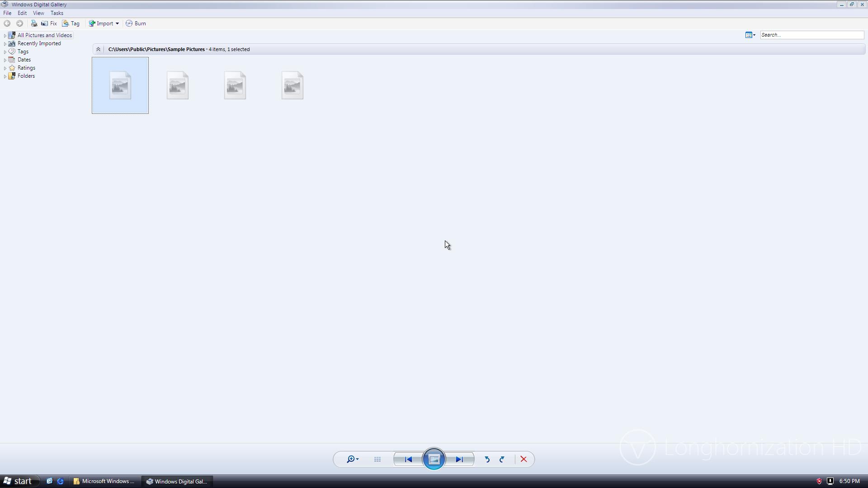Viewport: 868px width, 488px height.
Task: Open the Tasks menu
Action: click(x=57, y=13)
